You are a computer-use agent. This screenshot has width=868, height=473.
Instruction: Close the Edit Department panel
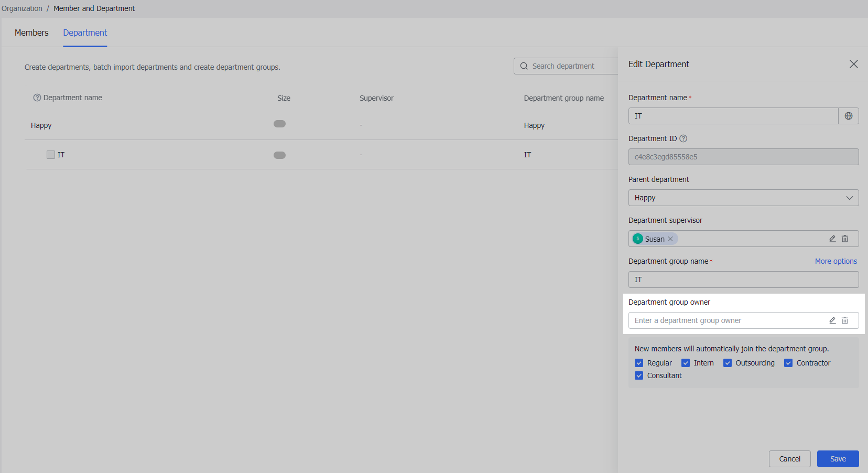point(854,63)
